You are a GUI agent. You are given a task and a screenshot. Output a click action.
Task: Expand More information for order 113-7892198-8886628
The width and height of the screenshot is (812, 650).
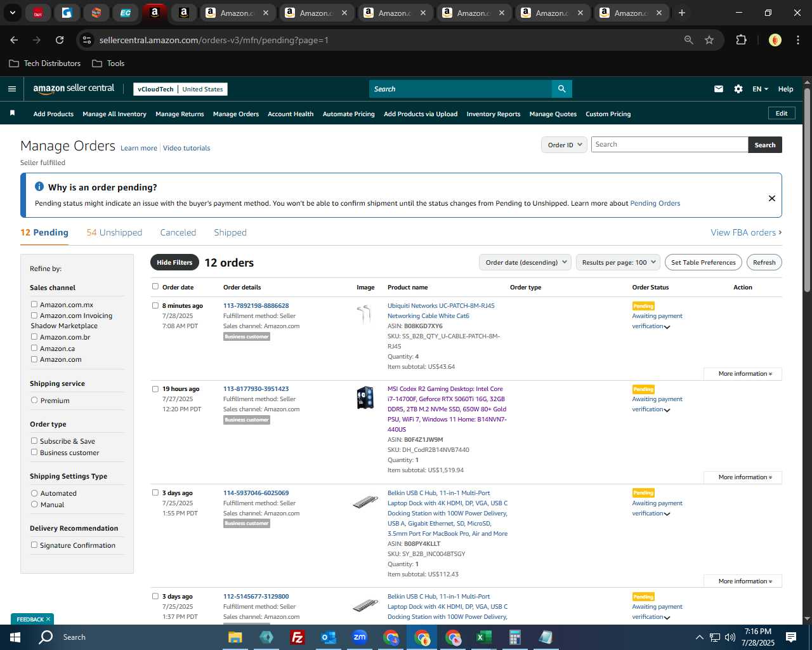(x=743, y=374)
